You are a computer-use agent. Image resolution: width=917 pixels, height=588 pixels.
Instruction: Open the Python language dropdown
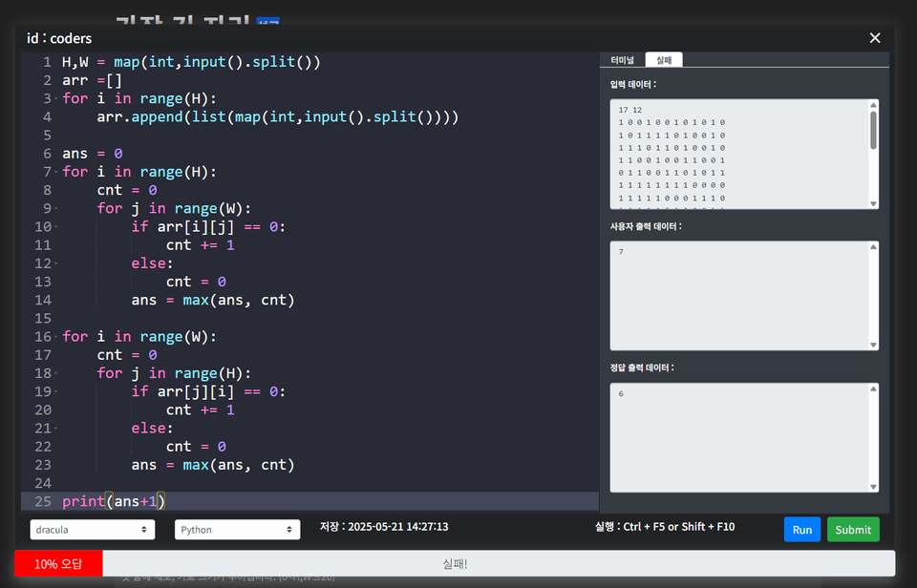[238, 530]
